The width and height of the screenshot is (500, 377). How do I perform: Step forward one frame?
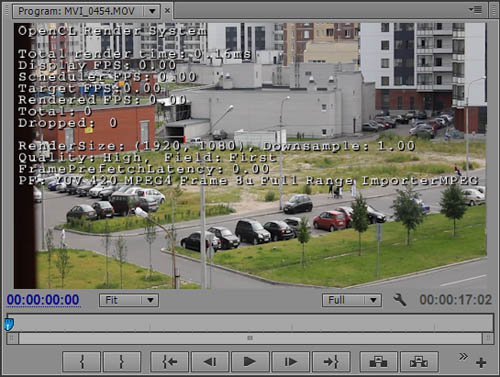coord(291,362)
